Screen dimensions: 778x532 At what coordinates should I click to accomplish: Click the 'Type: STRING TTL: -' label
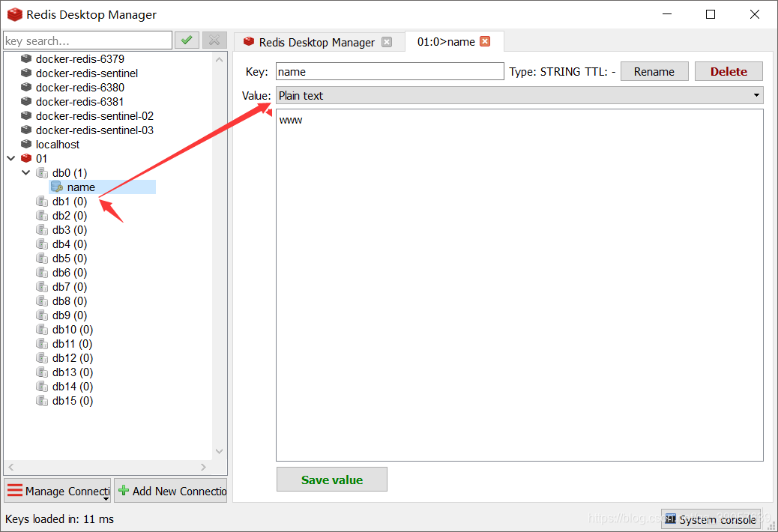(x=562, y=71)
